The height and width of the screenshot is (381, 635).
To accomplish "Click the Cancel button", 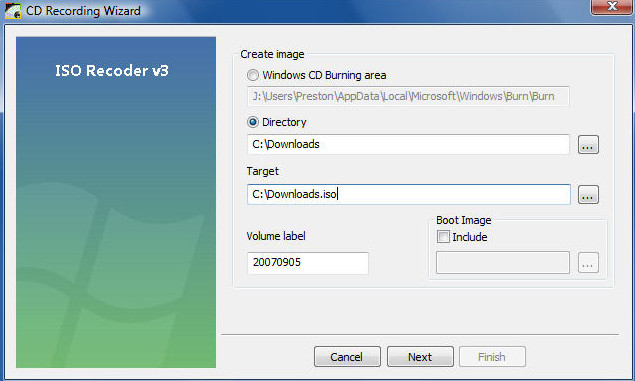I will coord(347,357).
